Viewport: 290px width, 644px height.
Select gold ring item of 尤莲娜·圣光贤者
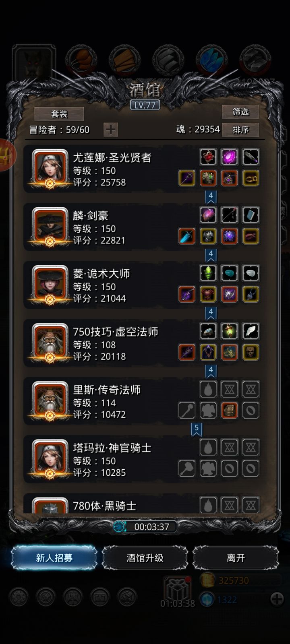pyautogui.click(x=251, y=178)
